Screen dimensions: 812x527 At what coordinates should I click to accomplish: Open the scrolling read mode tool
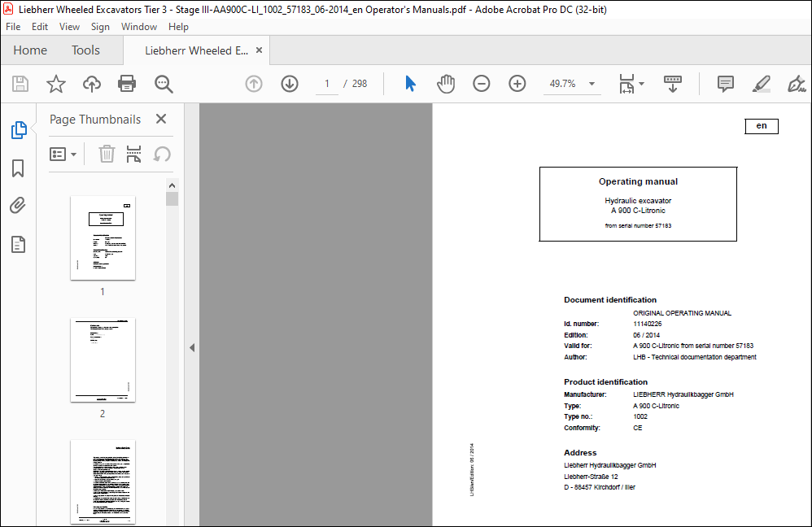[x=673, y=83]
